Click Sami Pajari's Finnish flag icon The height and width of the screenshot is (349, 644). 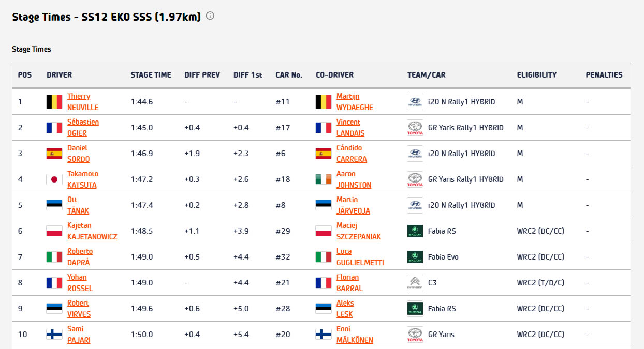54,335
